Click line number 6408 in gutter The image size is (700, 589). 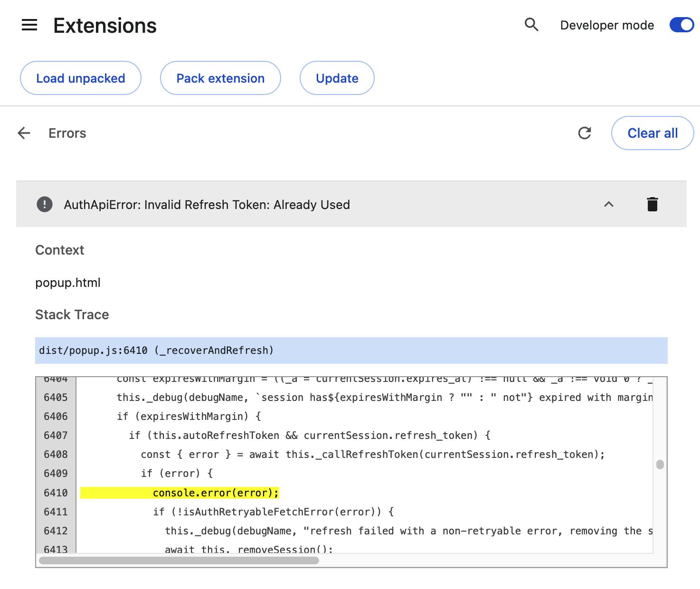click(56, 455)
